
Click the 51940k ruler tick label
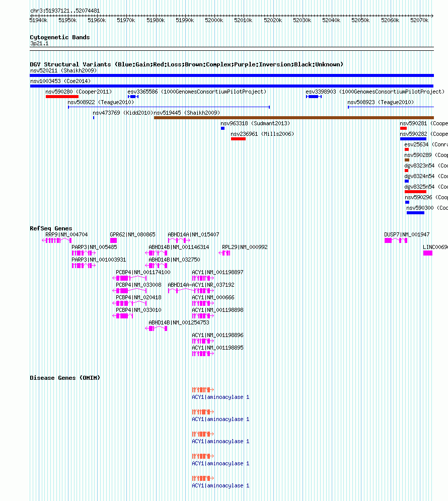(x=38, y=20)
